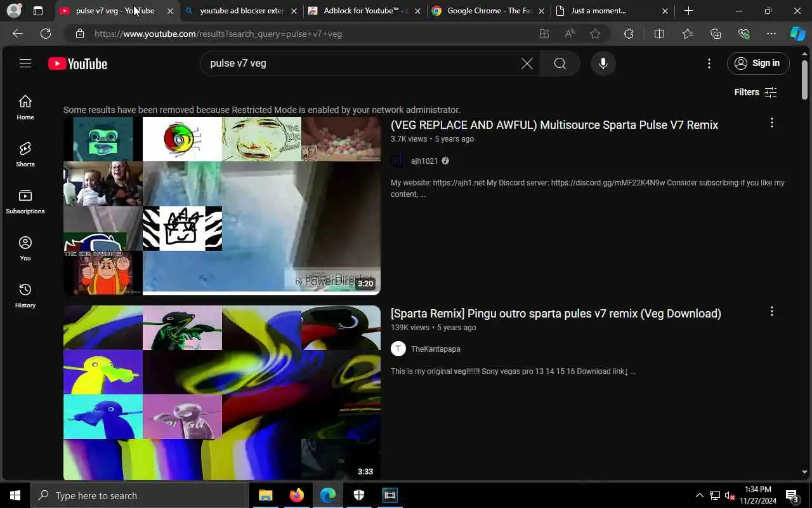Click the app available icon in address bar
The image size is (812, 508).
tap(544, 34)
